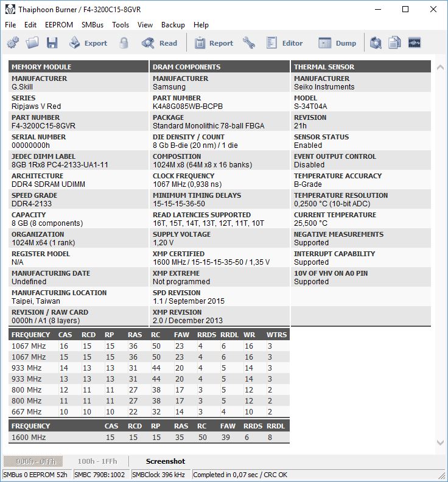Open the Edit menu

30,25
